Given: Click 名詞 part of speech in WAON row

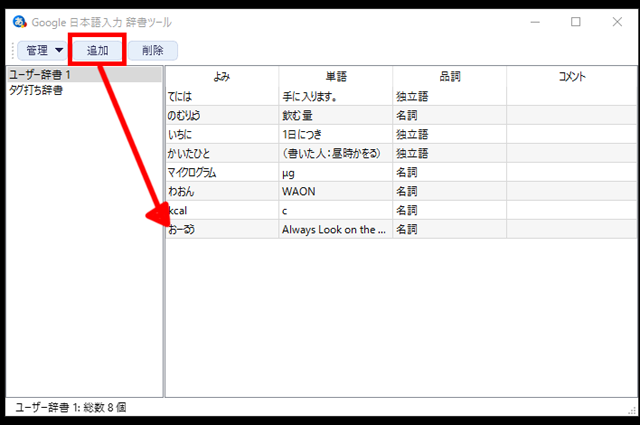Looking at the screenshot, I should pos(449,191).
